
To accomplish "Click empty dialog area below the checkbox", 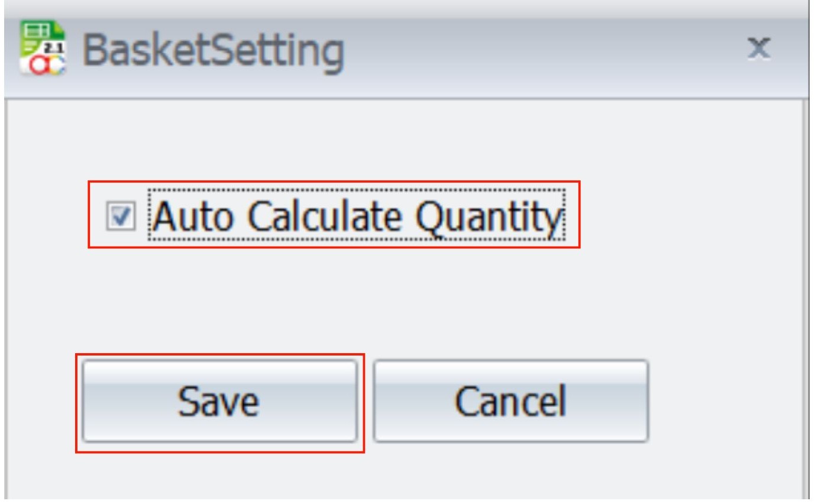I will (355, 296).
